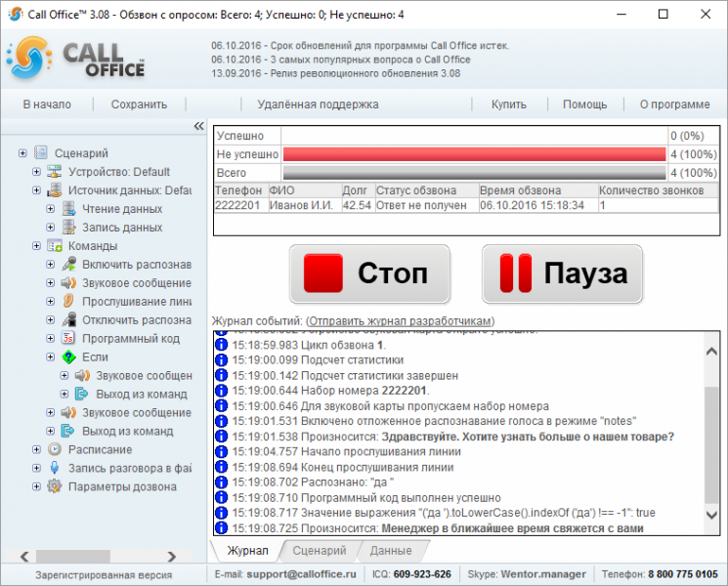Click the Включить распознавание microphone icon
This screenshot has height=586, width=728.
(x=68, y=264)
